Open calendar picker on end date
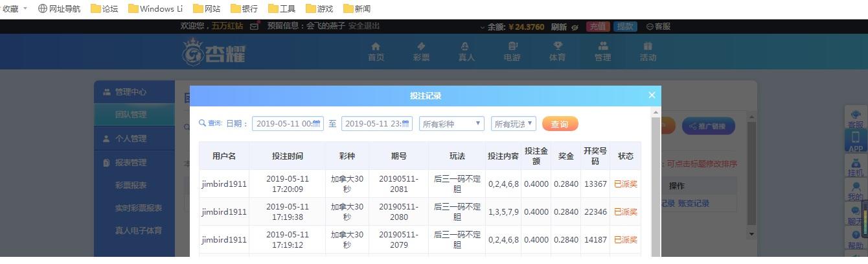The width and height of the screenshot is (868, 264). pyautogui.click(x=406, y=123)
